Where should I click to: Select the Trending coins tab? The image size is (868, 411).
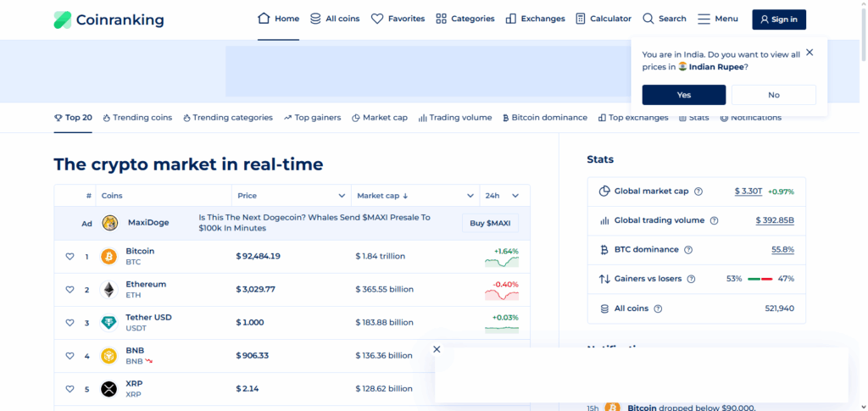[137, 118]
